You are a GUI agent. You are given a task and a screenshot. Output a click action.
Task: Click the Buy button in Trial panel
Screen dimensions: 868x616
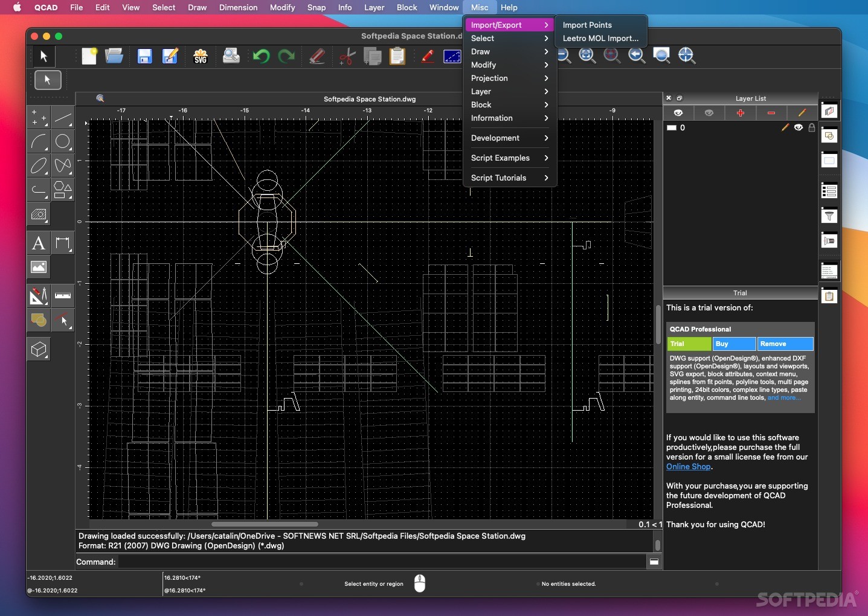click(x=734, y=344)
